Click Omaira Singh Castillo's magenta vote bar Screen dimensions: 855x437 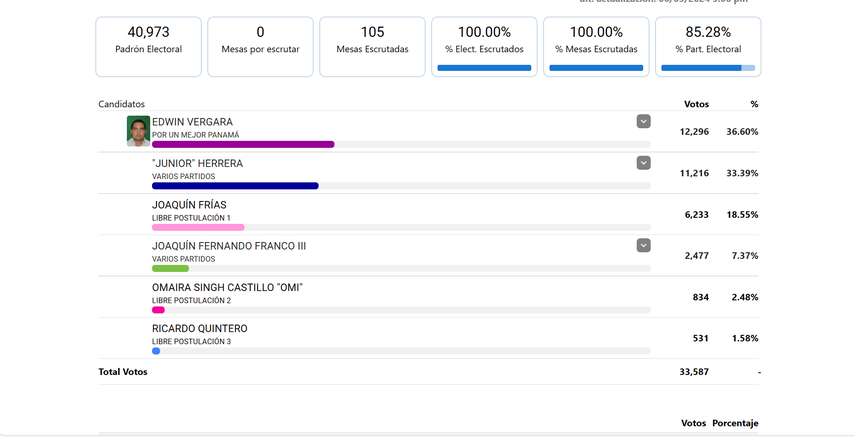[158, 310]
